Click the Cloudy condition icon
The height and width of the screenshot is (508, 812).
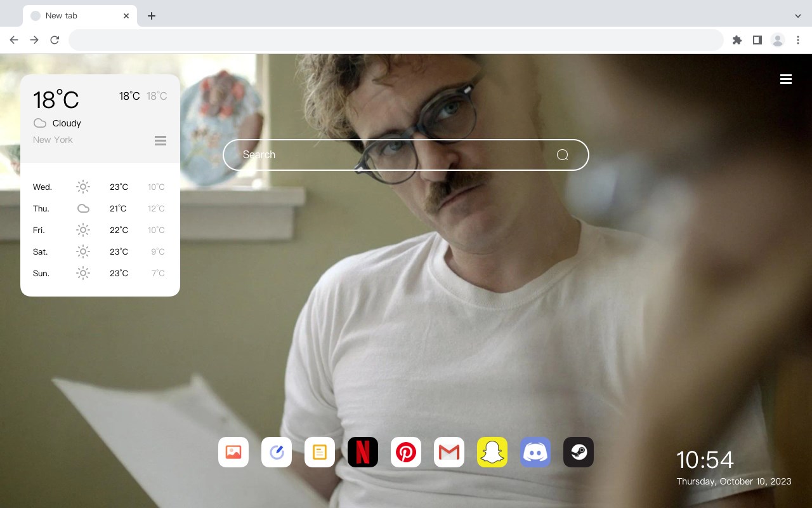point(40,123)
